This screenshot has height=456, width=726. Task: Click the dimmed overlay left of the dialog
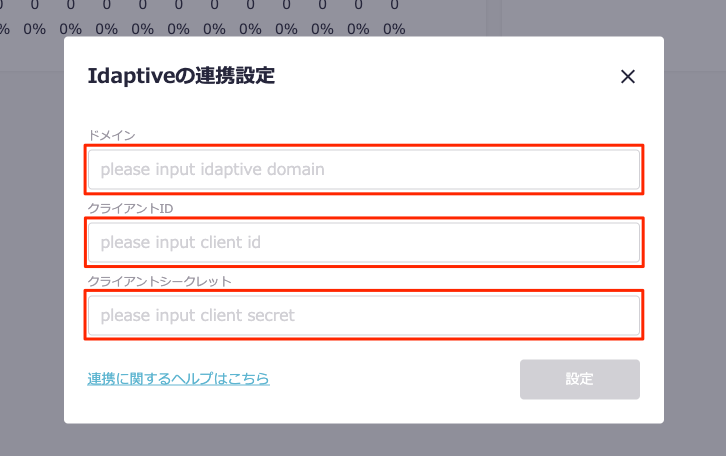point(32,250)
